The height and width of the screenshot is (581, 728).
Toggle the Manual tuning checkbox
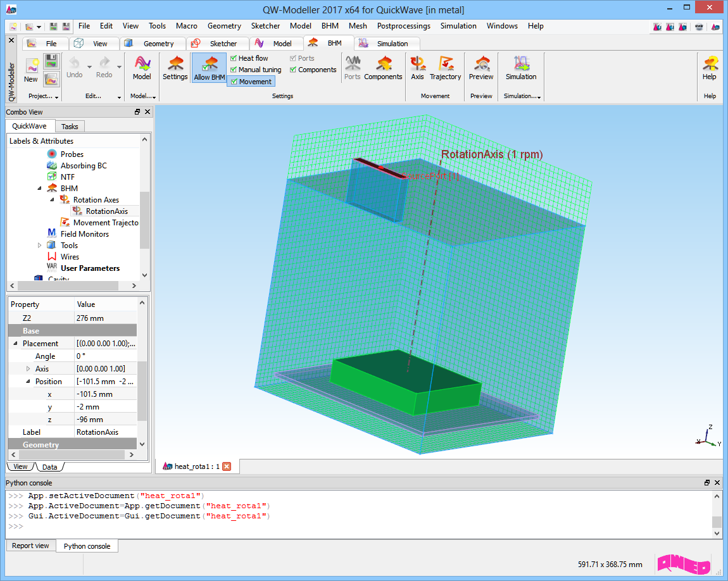point(234,70)
